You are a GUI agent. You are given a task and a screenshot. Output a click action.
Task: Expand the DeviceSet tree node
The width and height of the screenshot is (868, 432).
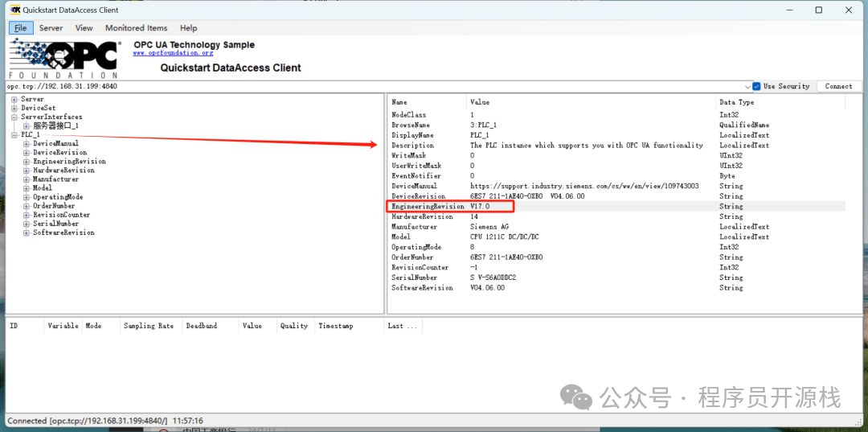14,108
